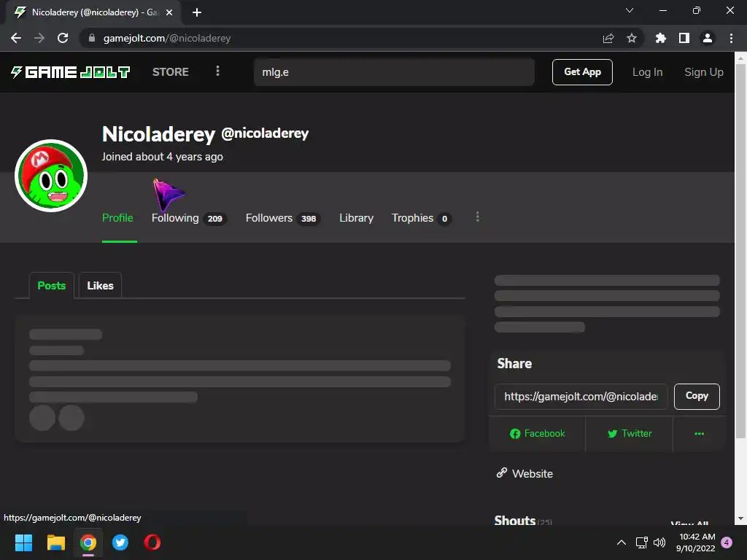This screenshot has width=747, height=560.
Task: Open the notification badge showing 4
Action: coord(727,542)
